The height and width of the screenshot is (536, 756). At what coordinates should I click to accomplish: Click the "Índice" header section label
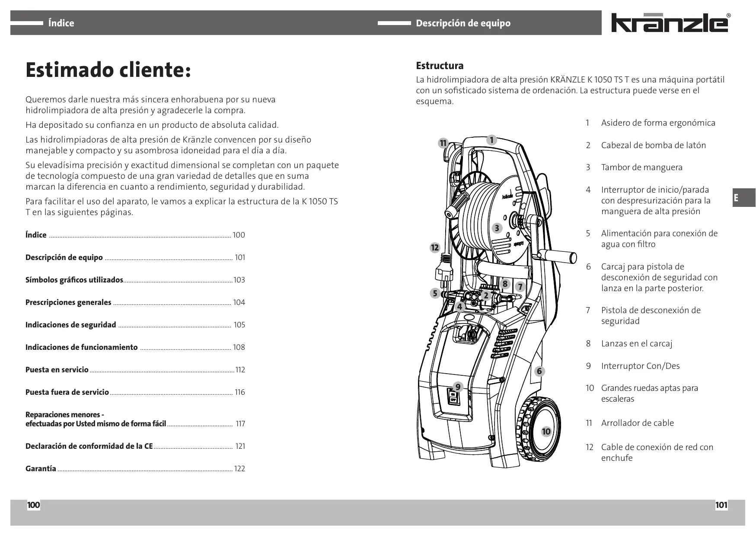[61, 23]
